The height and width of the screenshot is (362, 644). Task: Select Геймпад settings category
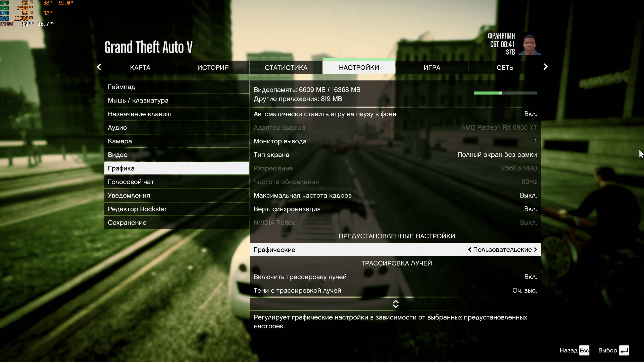(x=177, y=87)
